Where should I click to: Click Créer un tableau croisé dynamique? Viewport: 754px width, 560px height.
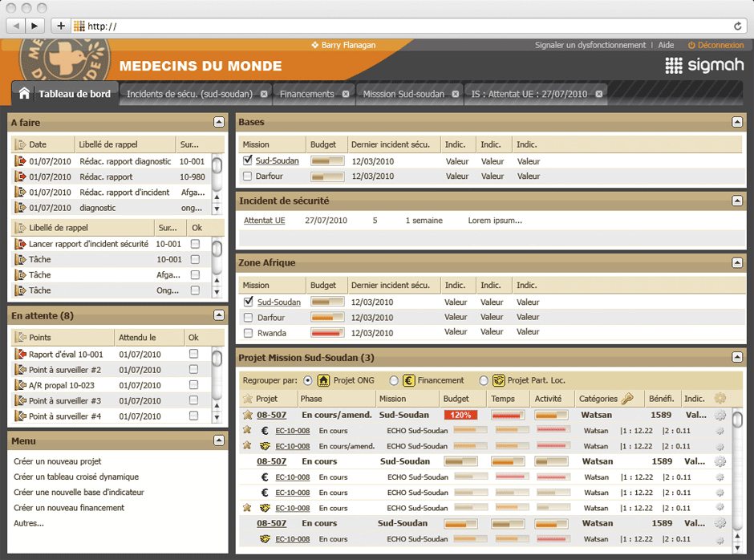76,477
